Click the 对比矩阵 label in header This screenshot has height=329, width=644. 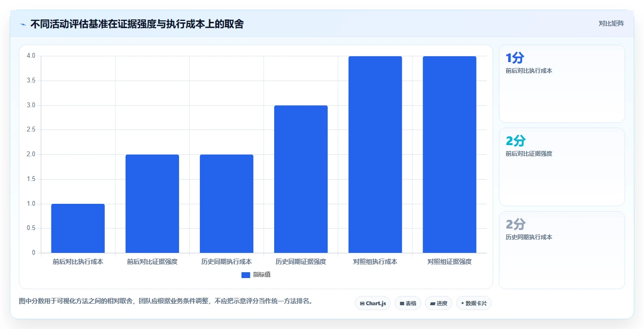coord(611,23)
